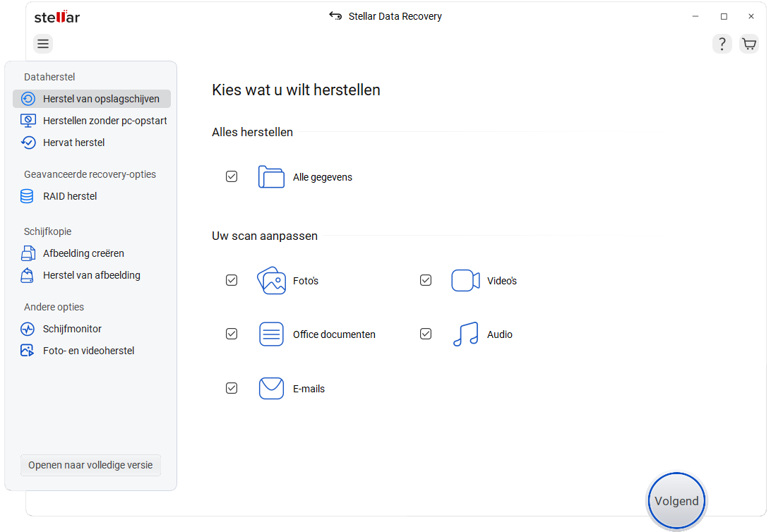Screen dimensions: 771x532
Task: Uncheck the Audio checkbox
Action: click(426, 334)
